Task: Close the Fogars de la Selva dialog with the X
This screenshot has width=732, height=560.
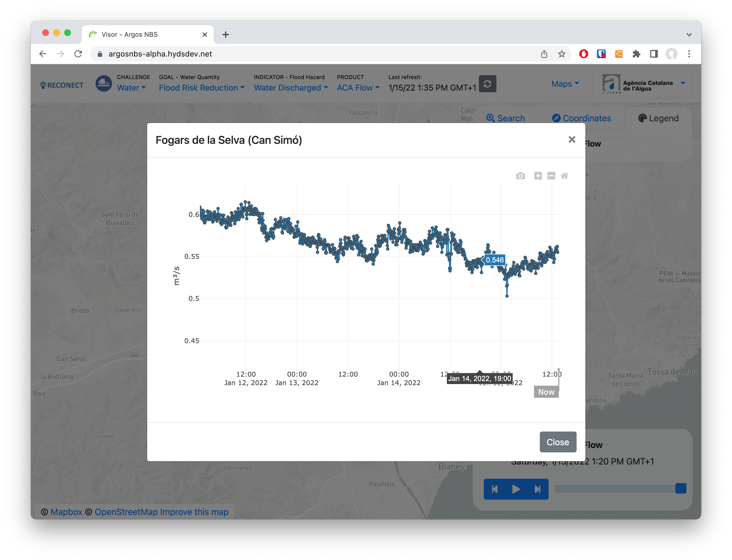Action: click(572, 140)
